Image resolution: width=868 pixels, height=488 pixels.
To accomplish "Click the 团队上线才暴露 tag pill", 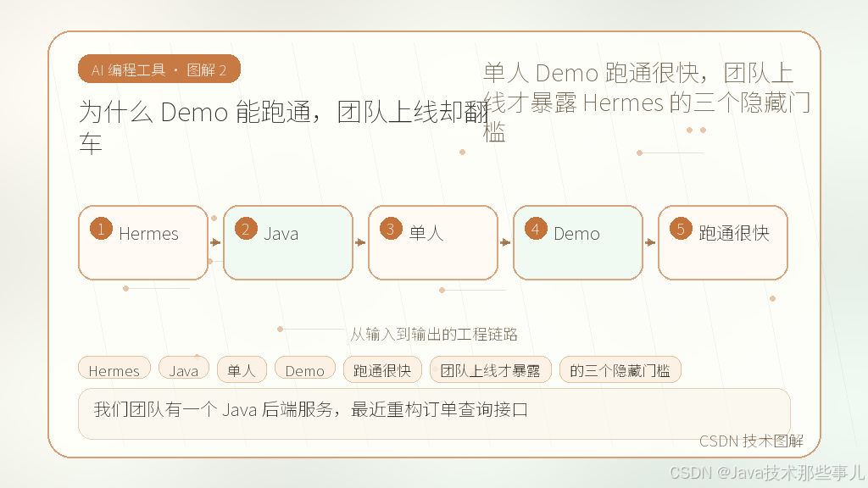I will tap(491, 369).
